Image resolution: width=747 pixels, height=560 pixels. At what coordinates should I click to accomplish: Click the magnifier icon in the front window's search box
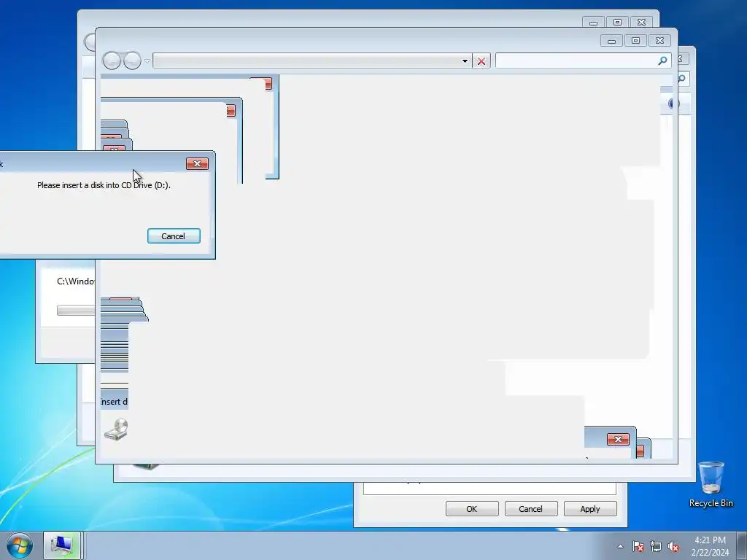click(x=662, y=61)
